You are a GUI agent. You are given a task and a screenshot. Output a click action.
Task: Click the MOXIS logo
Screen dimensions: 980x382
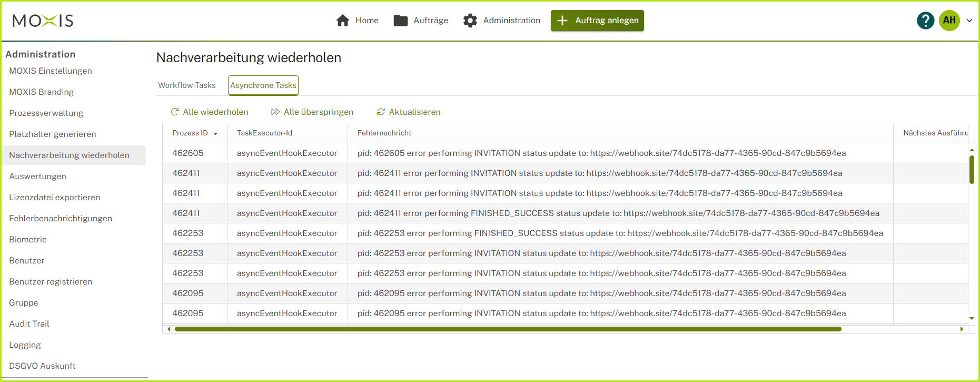click(43, 21)
